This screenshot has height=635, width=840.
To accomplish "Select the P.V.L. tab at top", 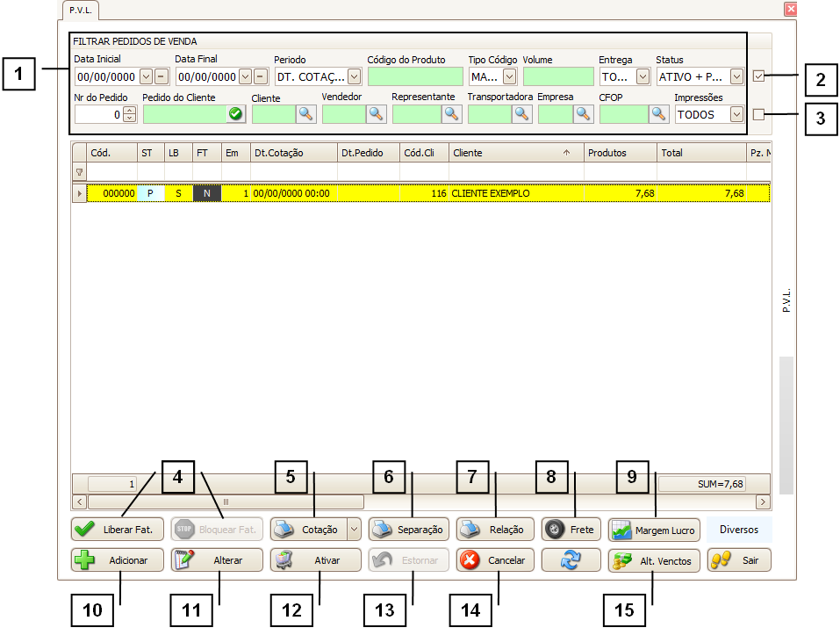I will click(81, 11).
